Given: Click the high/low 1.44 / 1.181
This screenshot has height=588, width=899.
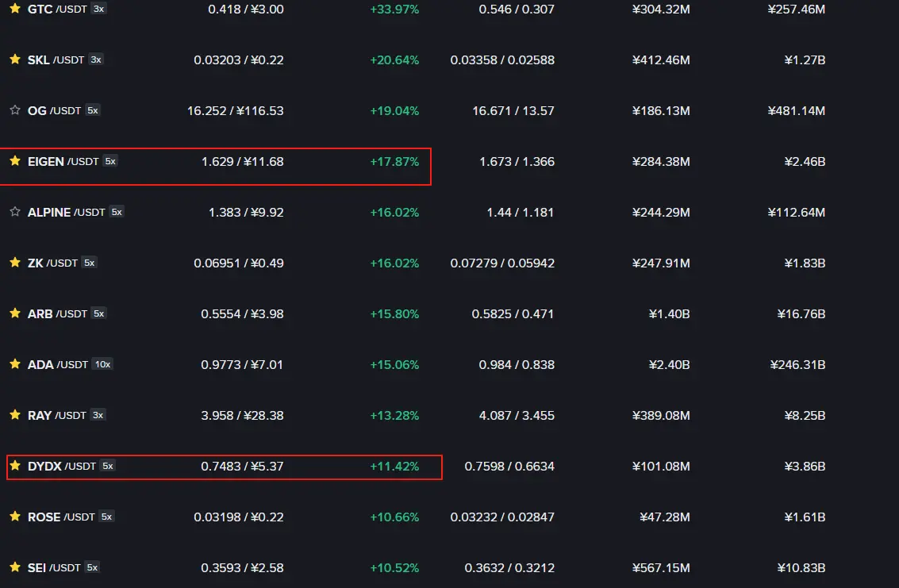Looking at the screenshot, I should tap(520, 212).
